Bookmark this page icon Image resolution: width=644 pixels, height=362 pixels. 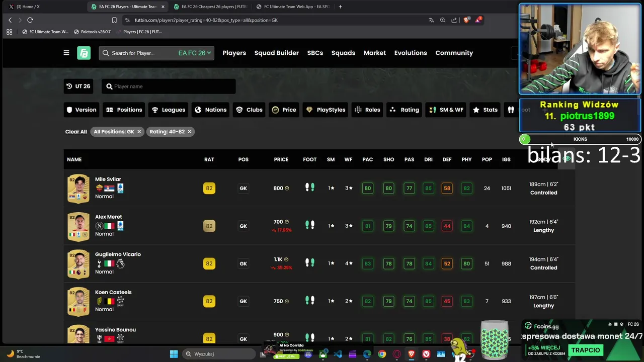114,20
